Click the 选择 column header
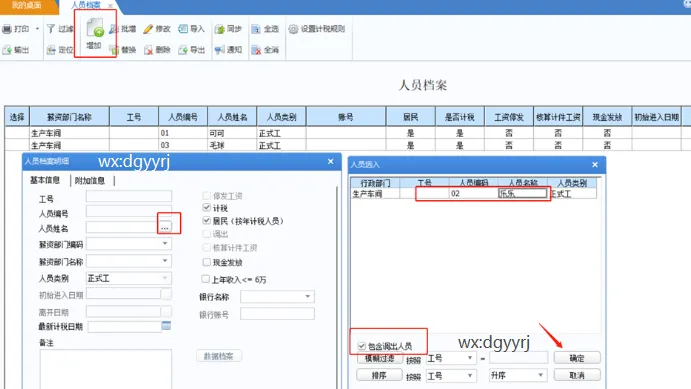 click(17, 117)
